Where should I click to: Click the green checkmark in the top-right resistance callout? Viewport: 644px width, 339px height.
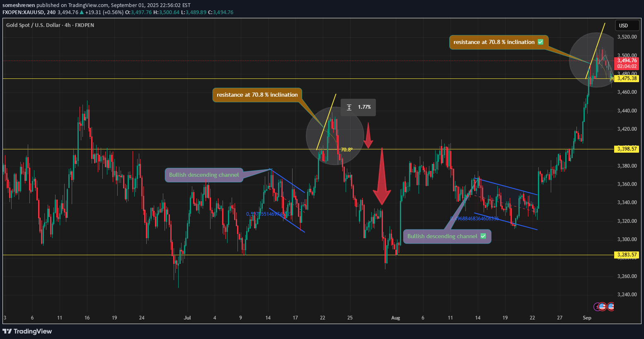(540, 42)
